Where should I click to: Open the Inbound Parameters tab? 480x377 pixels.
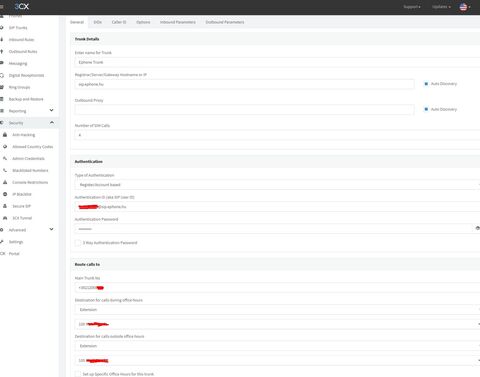178,22
